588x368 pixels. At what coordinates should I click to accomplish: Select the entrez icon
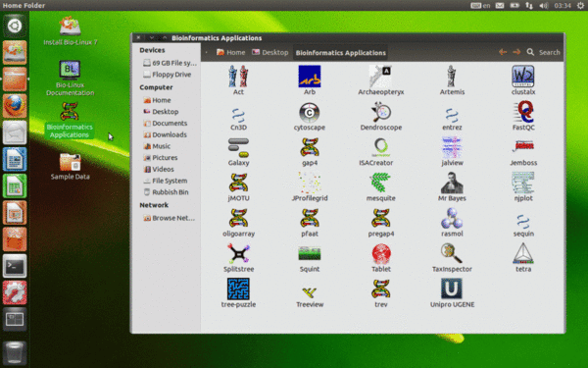click(452, 115)
